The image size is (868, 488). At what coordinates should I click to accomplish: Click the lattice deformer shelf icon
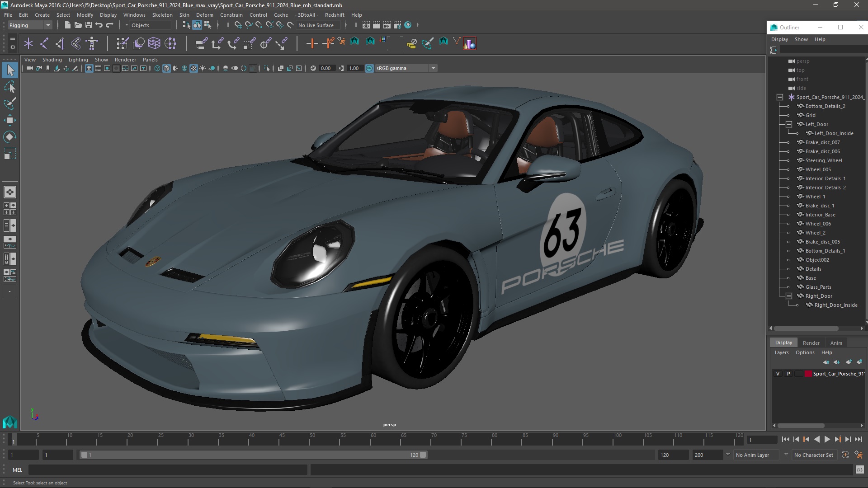(x=154, y=43)
